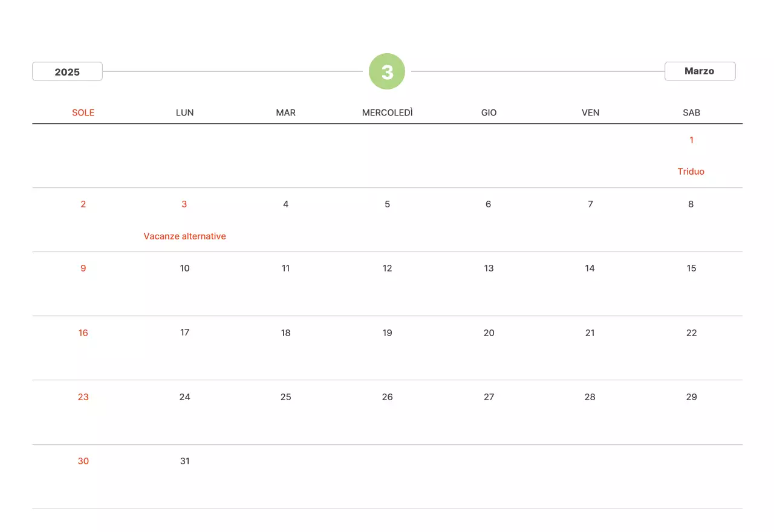The height and width of the screenshot is (532, 774).
Task: Click on day 9 in red
Action: coord(83,268)
